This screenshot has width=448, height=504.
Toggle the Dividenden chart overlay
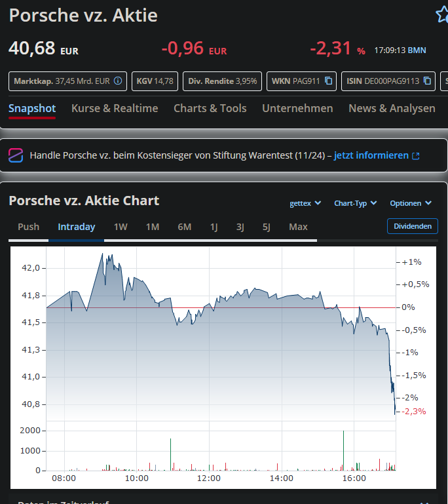[x=413, y=226]
